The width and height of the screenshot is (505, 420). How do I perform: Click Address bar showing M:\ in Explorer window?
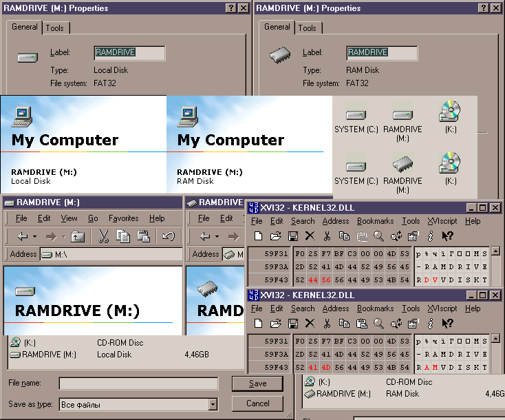pyautogui.click(x=111, y=255)
